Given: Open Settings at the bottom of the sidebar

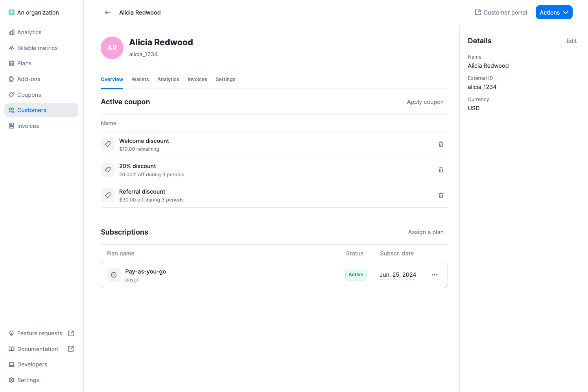Looking at the screenshot, I should pos(41,380).
